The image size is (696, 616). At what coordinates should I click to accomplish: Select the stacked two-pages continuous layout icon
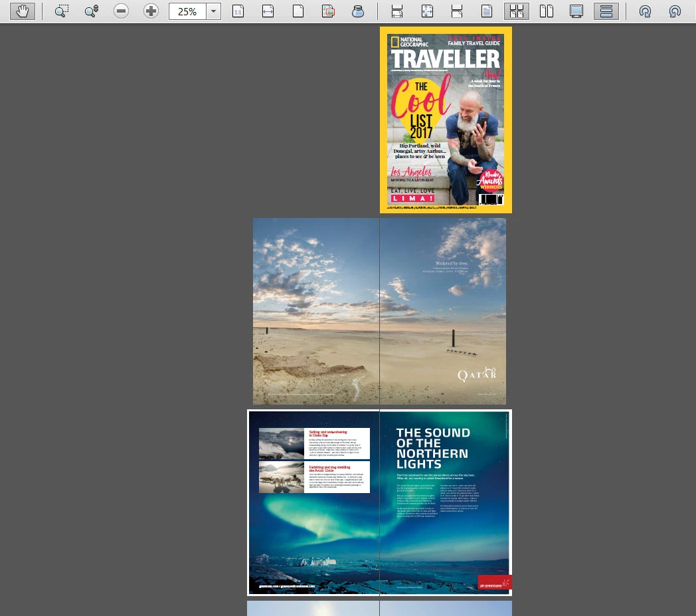(457, 11)
